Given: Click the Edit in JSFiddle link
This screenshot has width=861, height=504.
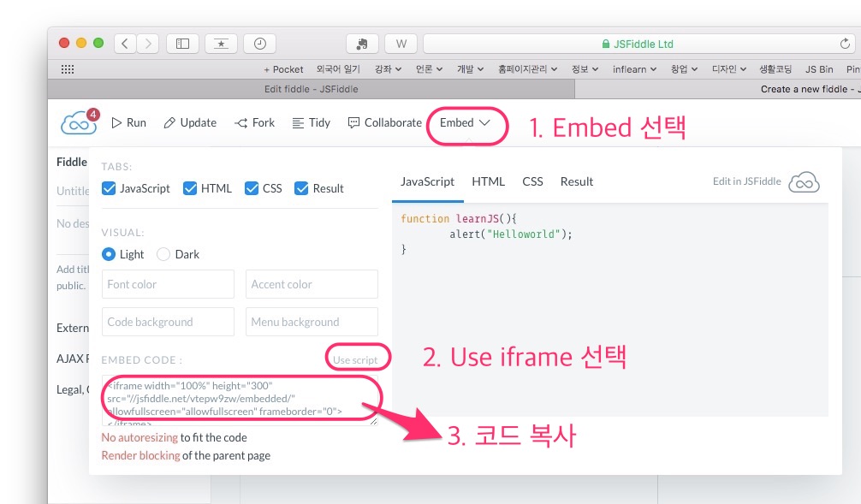Looking at the screenshot, I should 747,181.
